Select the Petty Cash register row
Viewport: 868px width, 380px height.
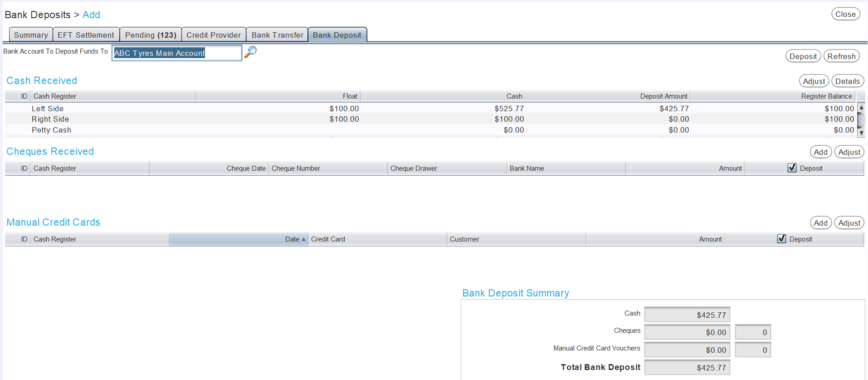[x=431, y=130]
